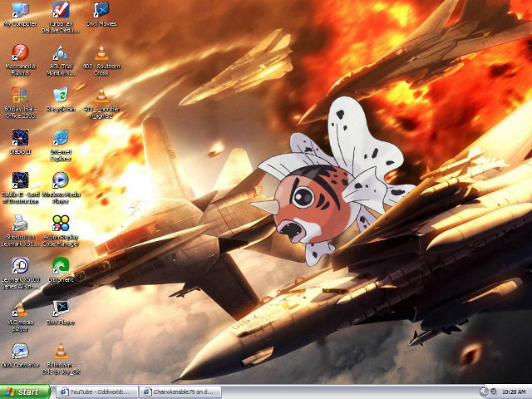This screenshot has width=532, height=399.
Task: Click the 10:28 AM taskbar clock
Action: click(514, 392)
